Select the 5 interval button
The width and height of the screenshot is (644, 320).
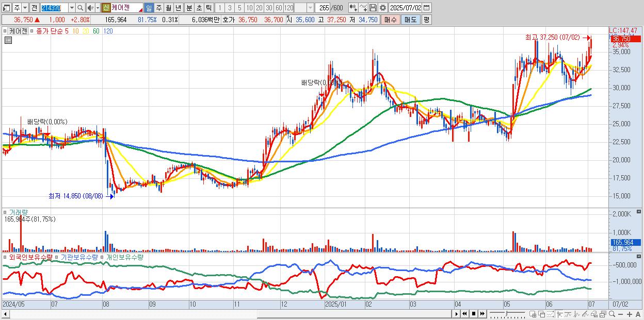tap(239, 8)
